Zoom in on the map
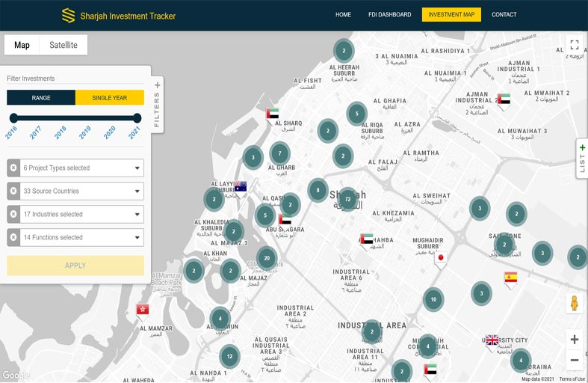The image size is (588, 383). point(574,340)
